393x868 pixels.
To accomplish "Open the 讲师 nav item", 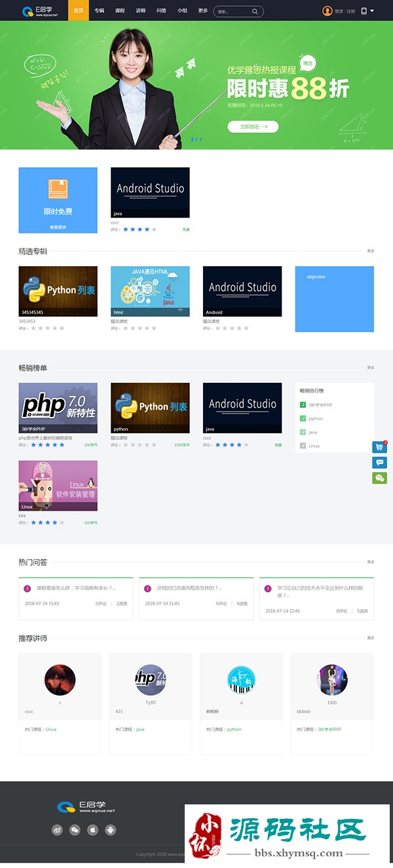I will point(141,10).
